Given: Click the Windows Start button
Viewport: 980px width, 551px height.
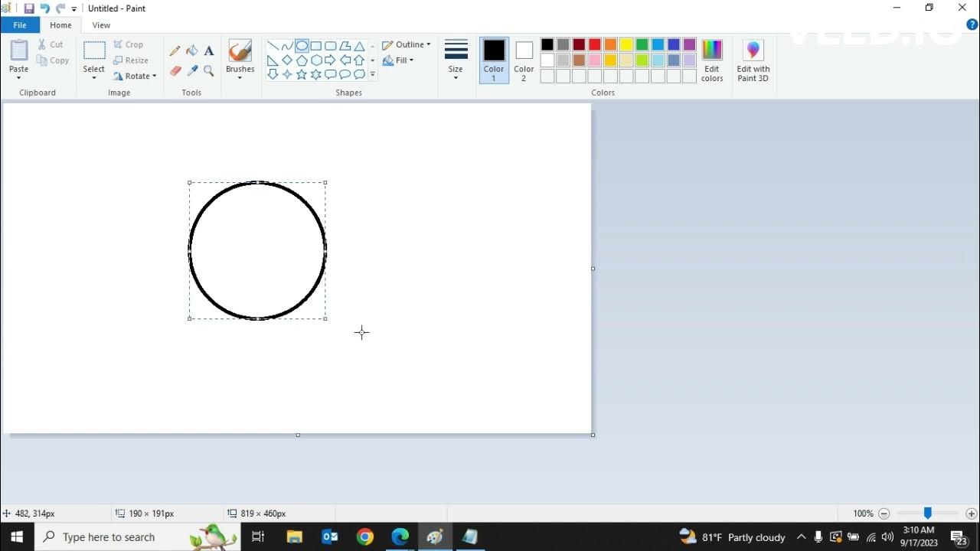Looking at the screenshot, I should (17, 537).
